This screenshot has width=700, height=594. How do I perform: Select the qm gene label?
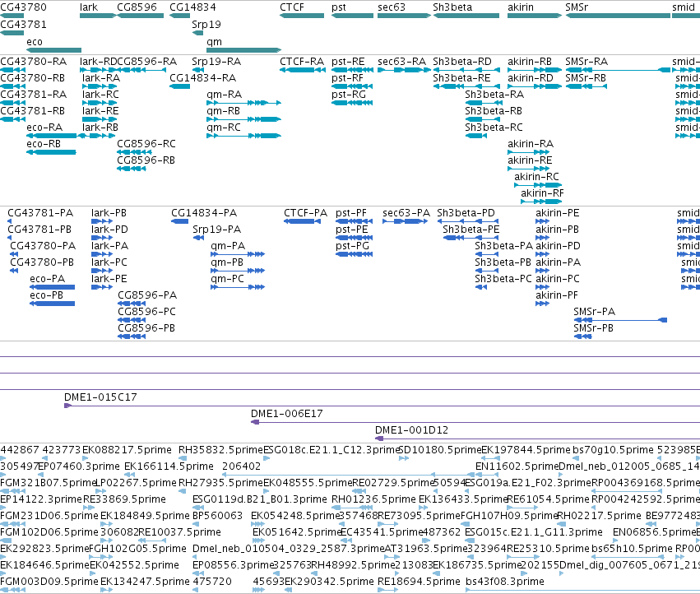(214, 42)
